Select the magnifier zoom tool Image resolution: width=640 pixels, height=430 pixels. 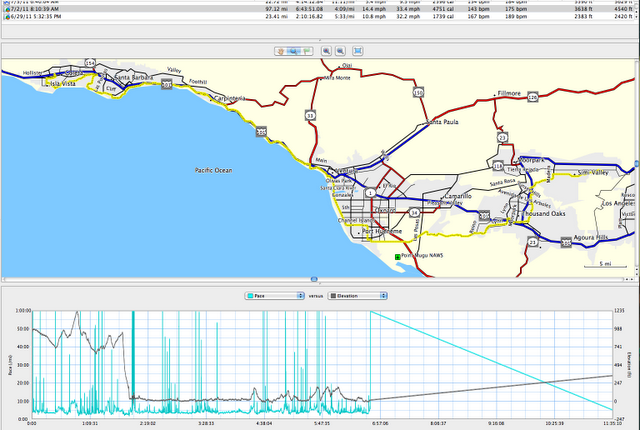(x=293, y=51)
